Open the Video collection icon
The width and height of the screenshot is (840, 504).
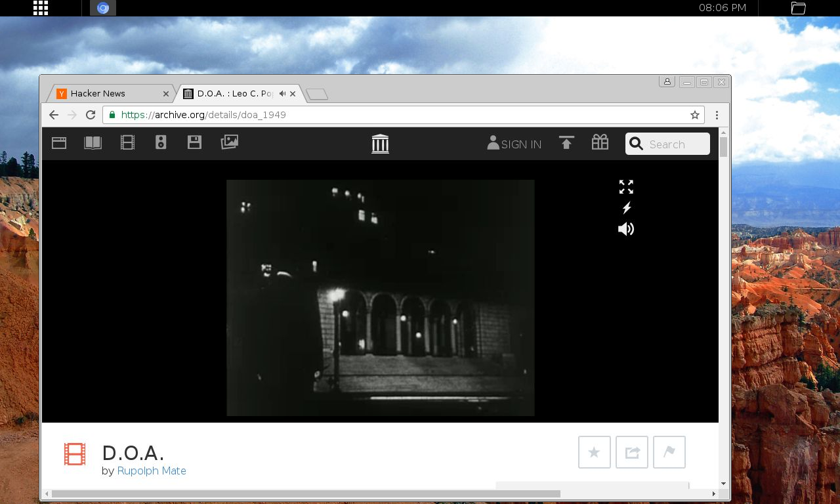click(127, 142)
